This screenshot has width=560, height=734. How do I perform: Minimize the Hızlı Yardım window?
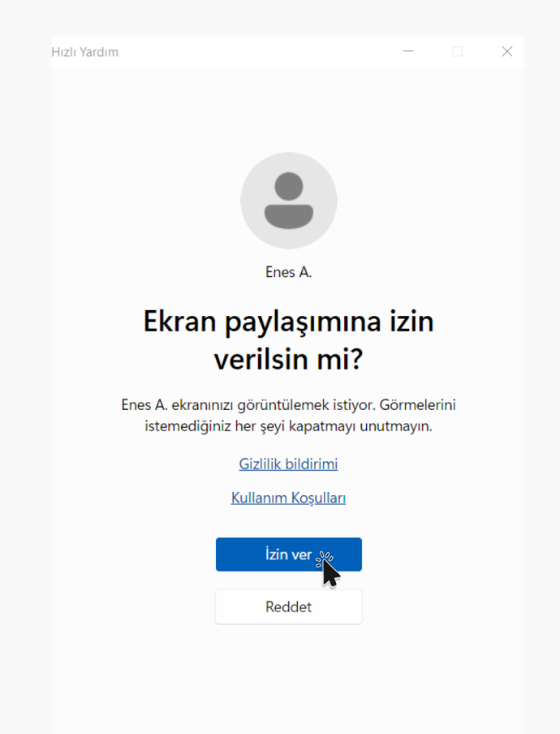point(408,51)
